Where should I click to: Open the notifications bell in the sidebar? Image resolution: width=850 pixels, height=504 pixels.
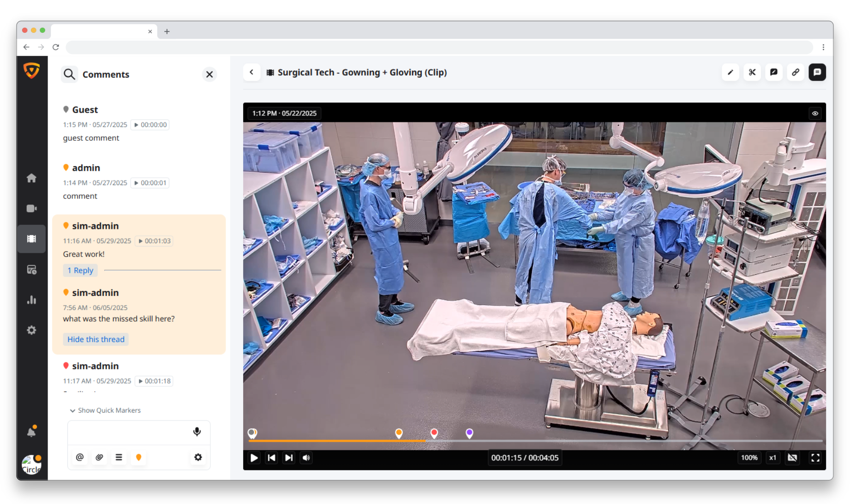[31, 432]
